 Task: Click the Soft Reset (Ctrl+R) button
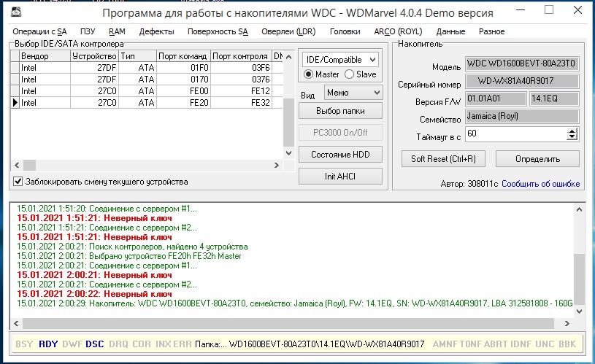[443, 158]
